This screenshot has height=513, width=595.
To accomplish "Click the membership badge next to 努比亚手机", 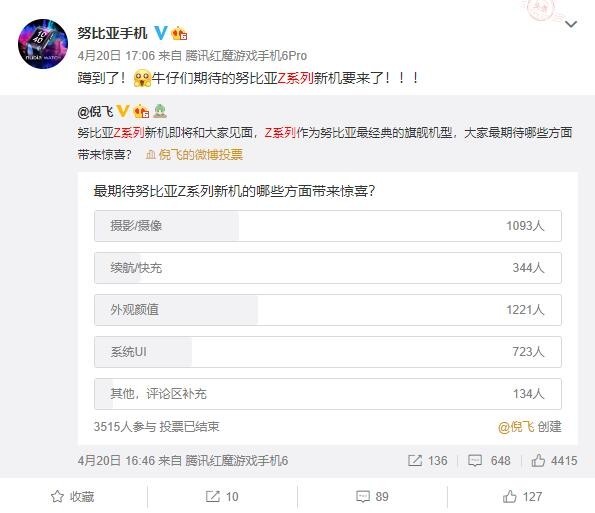I will pos(179,33).
